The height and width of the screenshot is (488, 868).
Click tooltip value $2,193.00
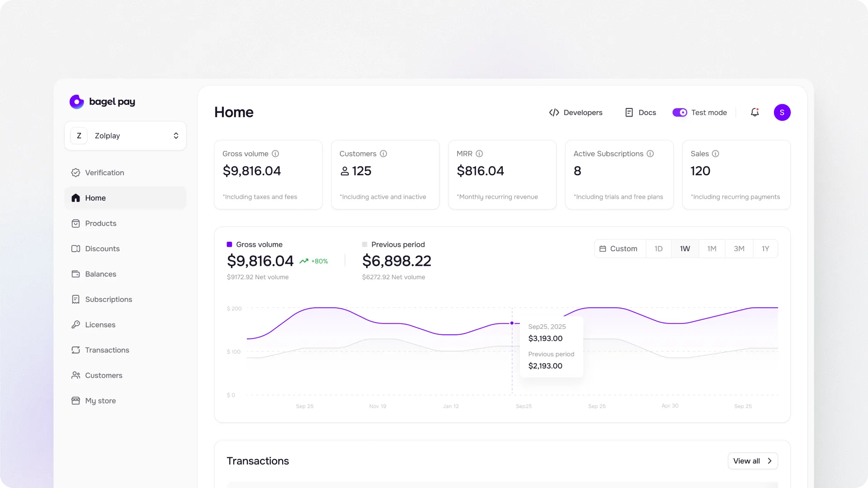(x=545, y=366)
